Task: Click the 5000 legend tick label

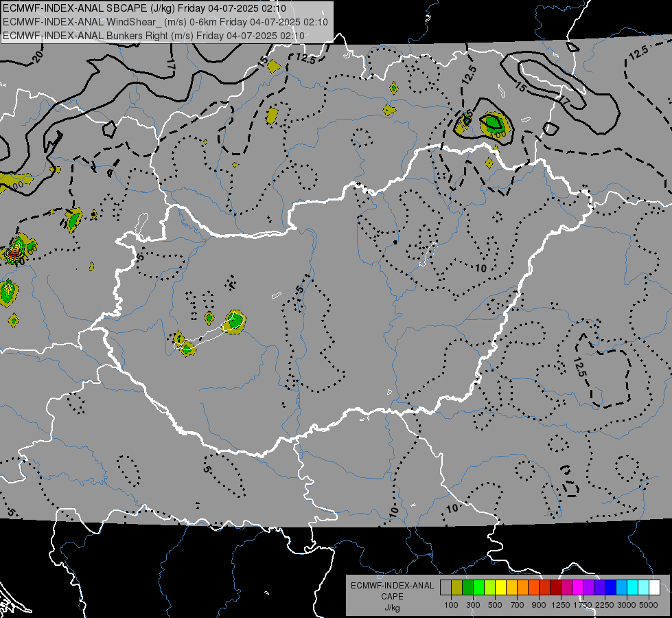Action: [649, 605]
